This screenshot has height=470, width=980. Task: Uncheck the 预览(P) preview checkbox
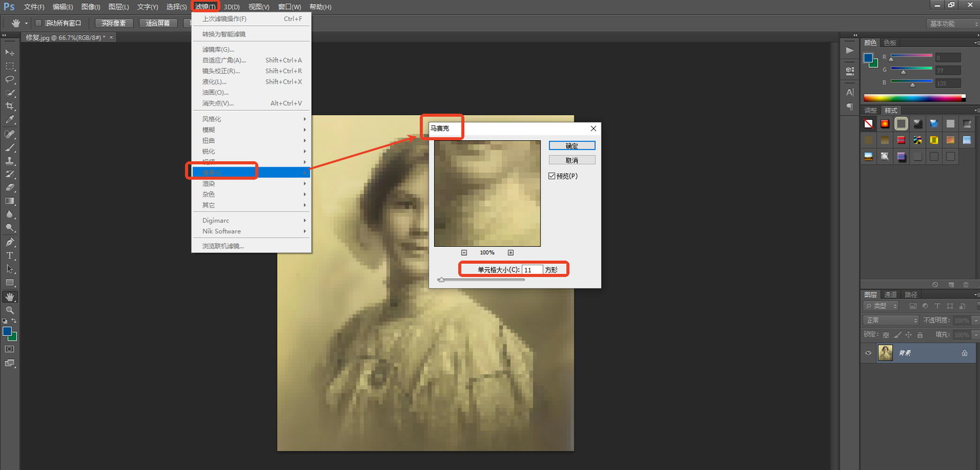552,175
